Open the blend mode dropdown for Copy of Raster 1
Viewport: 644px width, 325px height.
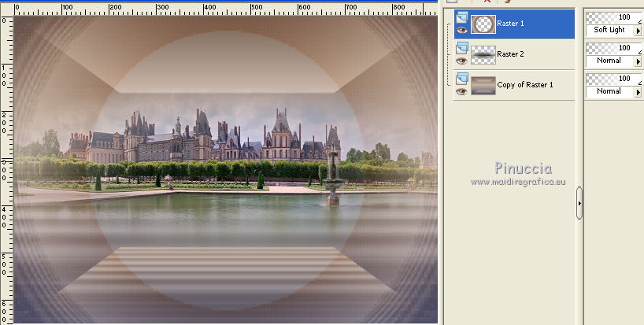click(x=638, y=92)
